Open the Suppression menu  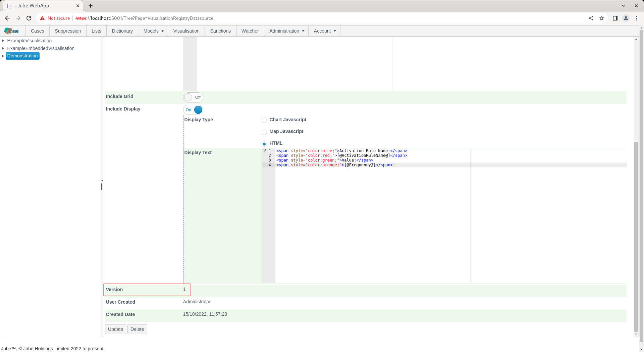click(x=68, y=31)
